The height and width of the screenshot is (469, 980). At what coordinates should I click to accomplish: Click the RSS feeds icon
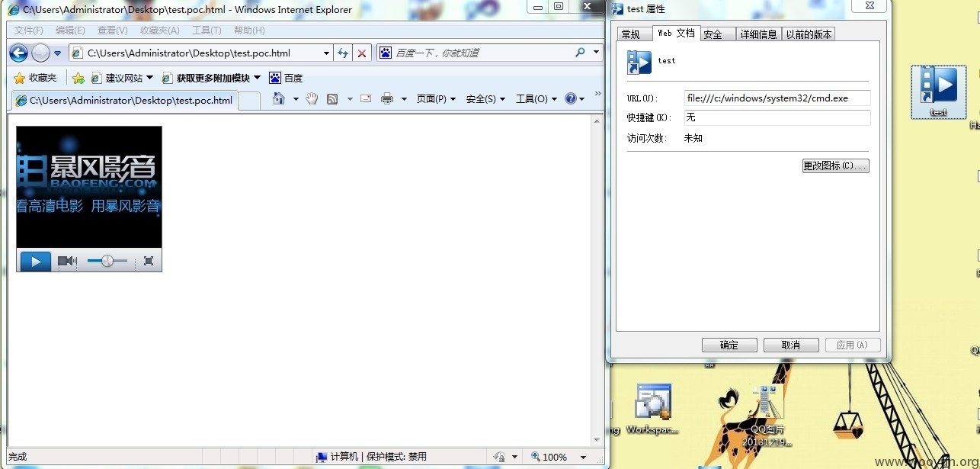(332, 98)
